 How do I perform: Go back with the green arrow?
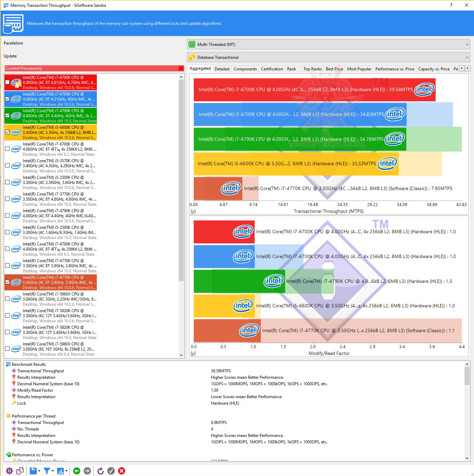tap(77, 471)
